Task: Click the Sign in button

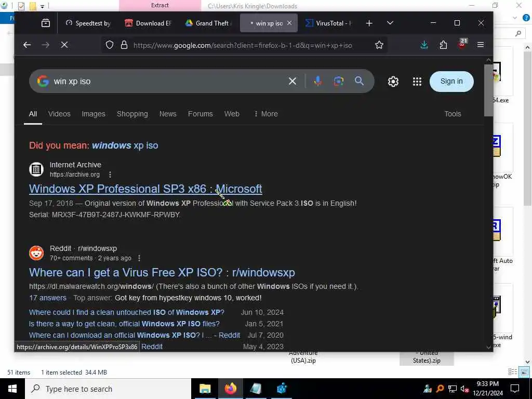Action: pos(451,82)
